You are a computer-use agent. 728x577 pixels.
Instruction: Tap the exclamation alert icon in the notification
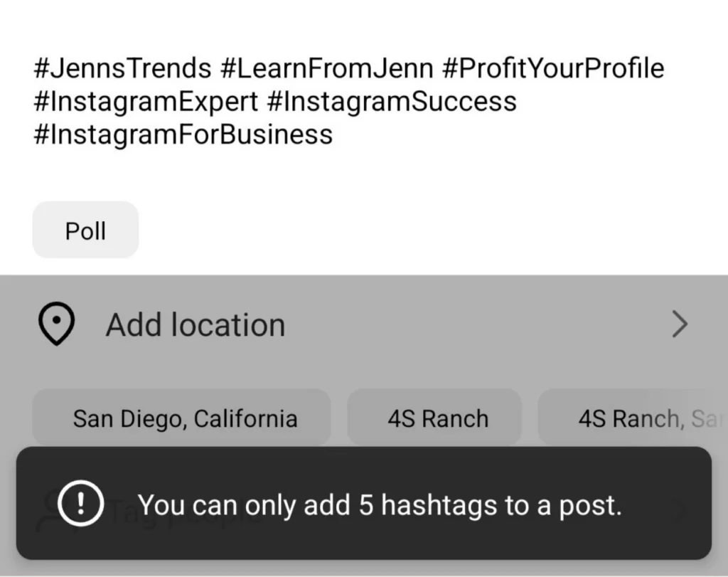click(x=80, y=504)
